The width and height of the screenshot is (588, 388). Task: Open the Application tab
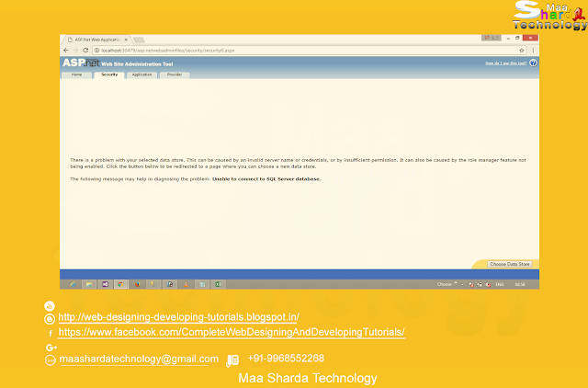pos(141,74)
